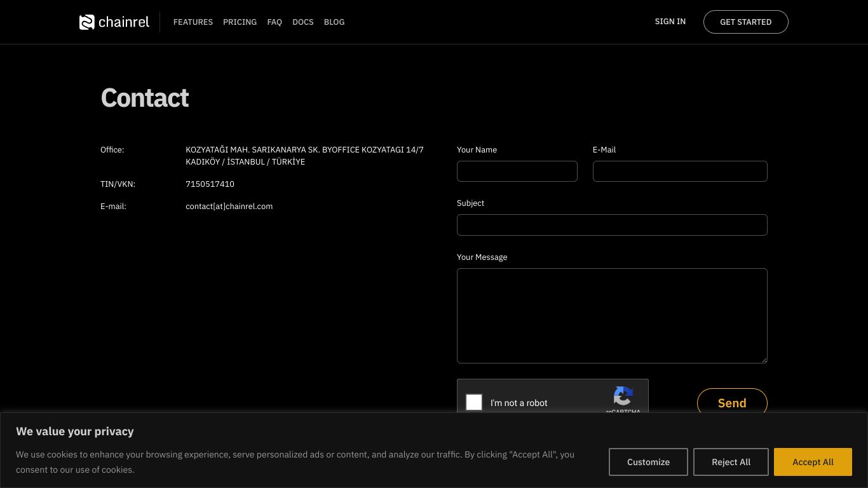Check the I'm not a robot box
This screenshot has width=868, height=488.
[474, 402]
